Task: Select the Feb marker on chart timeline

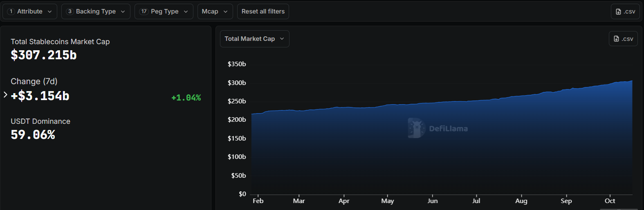Action: [x=258, y=201]
